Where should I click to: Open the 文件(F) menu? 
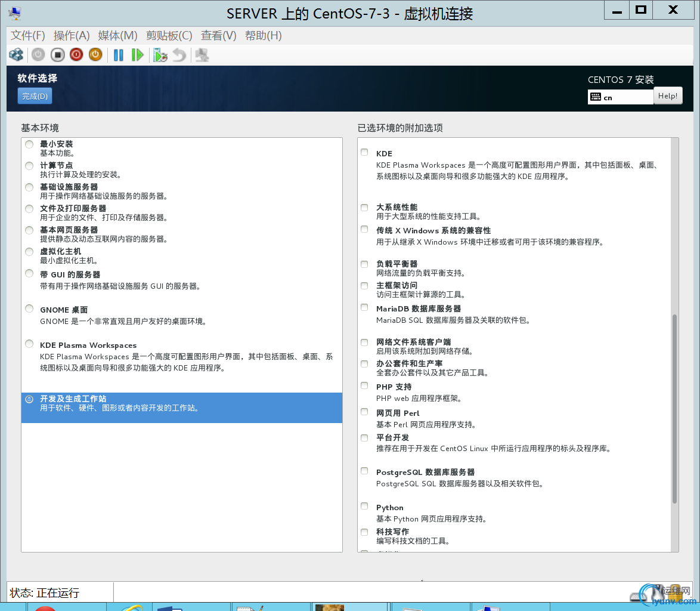[x=27, y=35]
